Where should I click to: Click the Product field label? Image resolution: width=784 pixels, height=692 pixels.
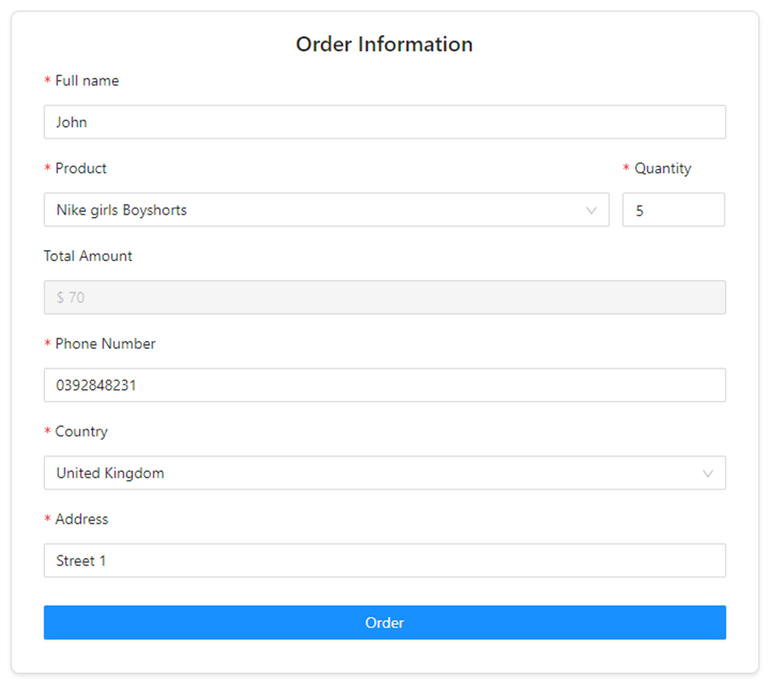(x=80, y=169)
